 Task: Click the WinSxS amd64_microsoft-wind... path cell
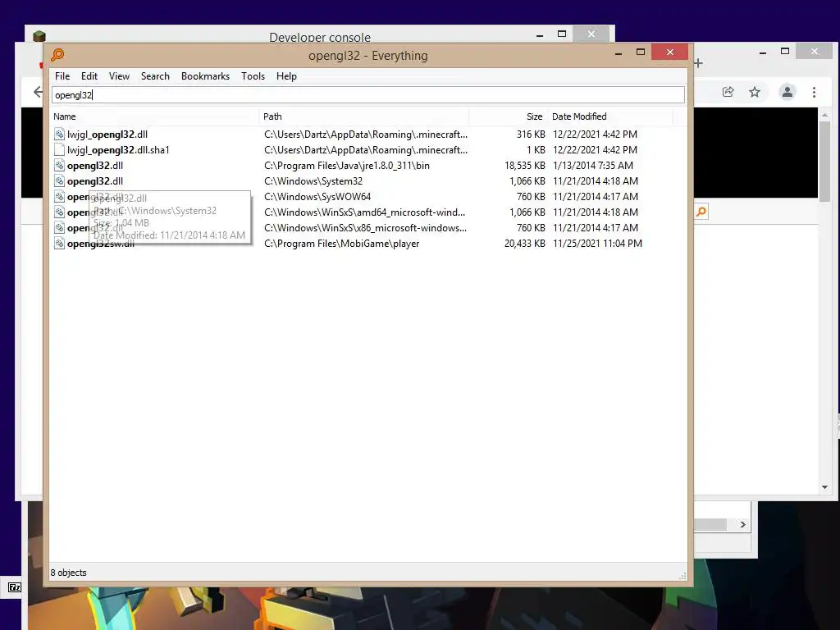pyautogui.click(x=364, y=212)
